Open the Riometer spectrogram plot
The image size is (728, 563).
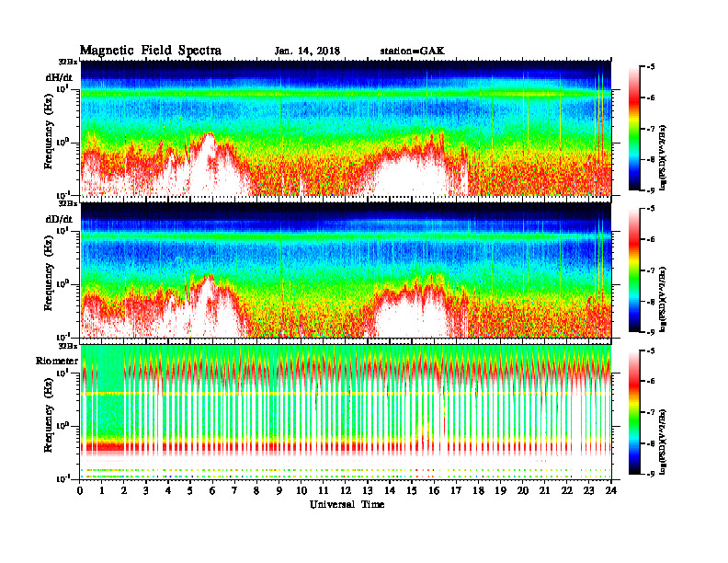pyautogui.click(x=346, y=411)
